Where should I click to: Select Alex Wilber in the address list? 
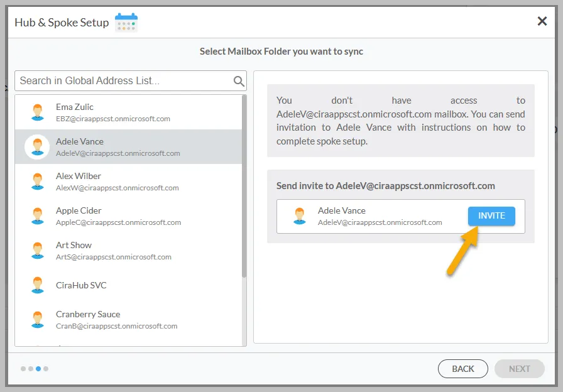(x=129, y=182)
